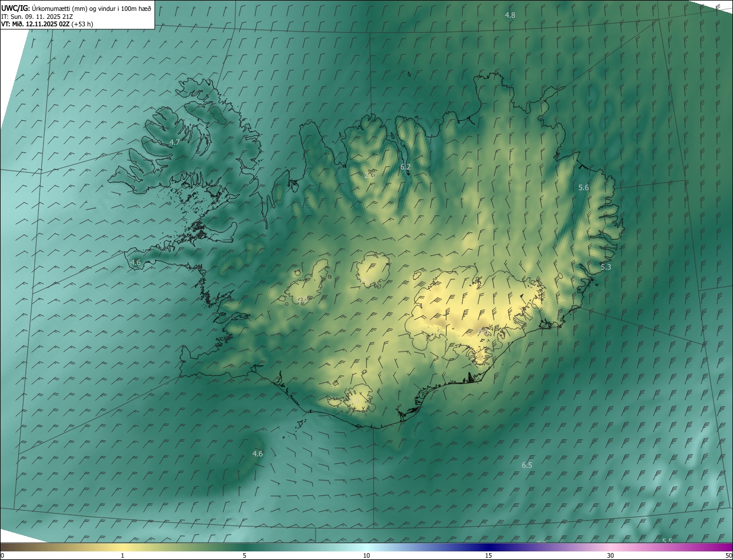Select the '50' tick label on the color scale
The width and height of the screenshot is (733, 560).
(728, 555)
